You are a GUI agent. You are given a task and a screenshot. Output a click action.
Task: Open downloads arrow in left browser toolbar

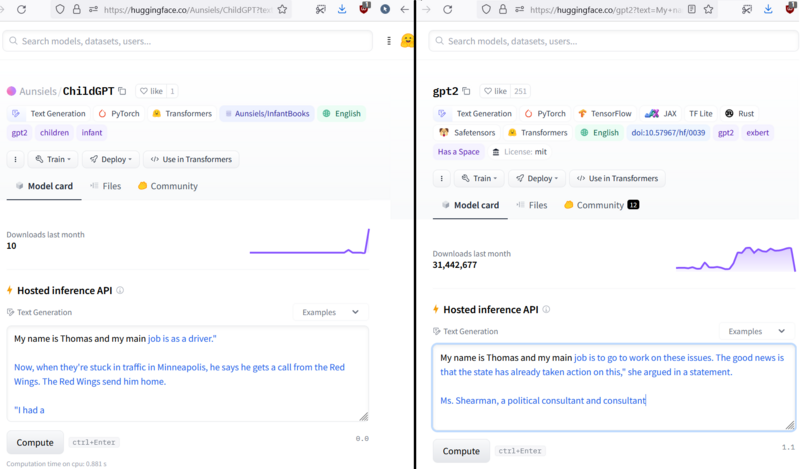coord(342,9)
